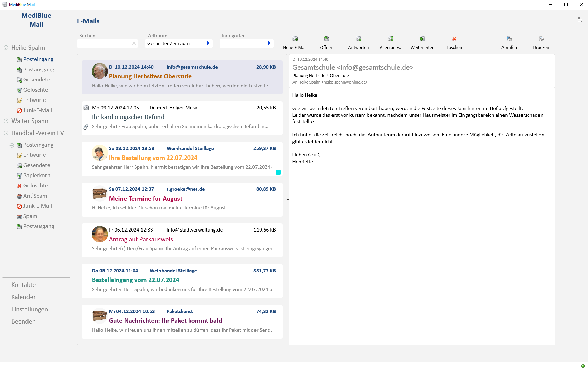Collapse the Handball-Verein EV account
This screenshot has height=369, width=588.
(x=6, y=133)
